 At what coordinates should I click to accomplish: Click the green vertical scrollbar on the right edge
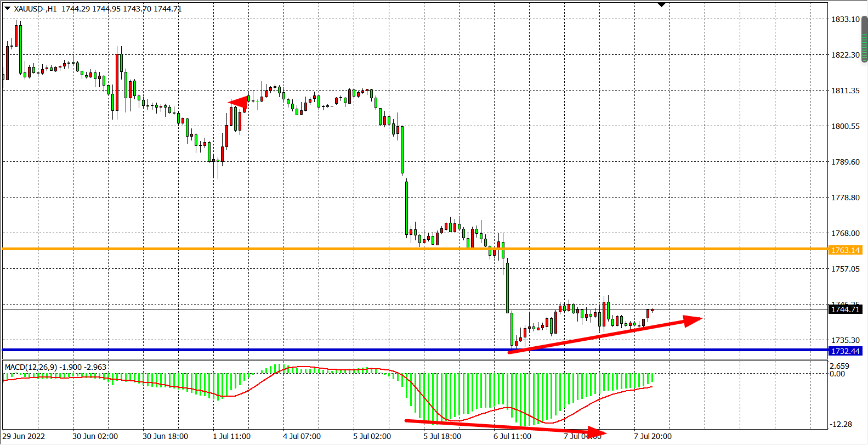[864, 40]
